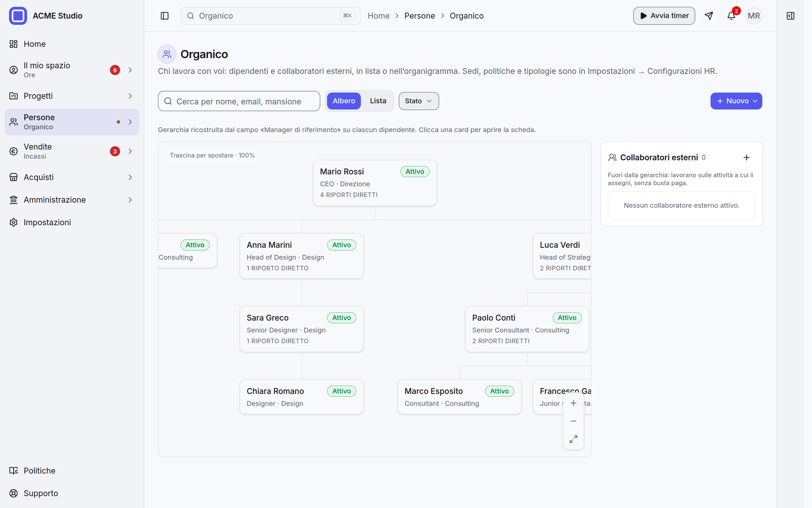
Task: Switch to Lista view
Action: (378, 101)
